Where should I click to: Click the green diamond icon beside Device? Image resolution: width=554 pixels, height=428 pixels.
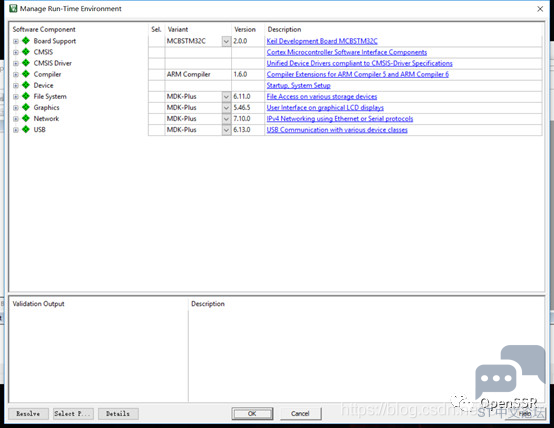pos(26,85)
